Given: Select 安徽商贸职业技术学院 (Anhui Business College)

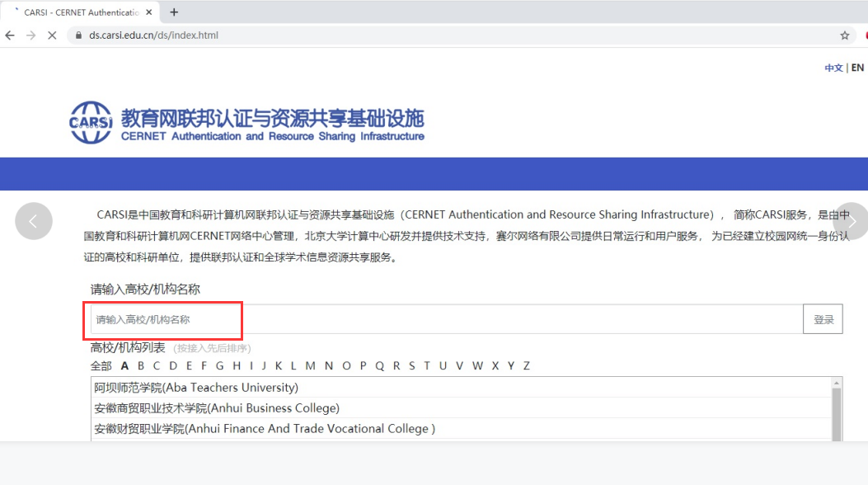Looking at the screenshot, I should tap(461, 408).
